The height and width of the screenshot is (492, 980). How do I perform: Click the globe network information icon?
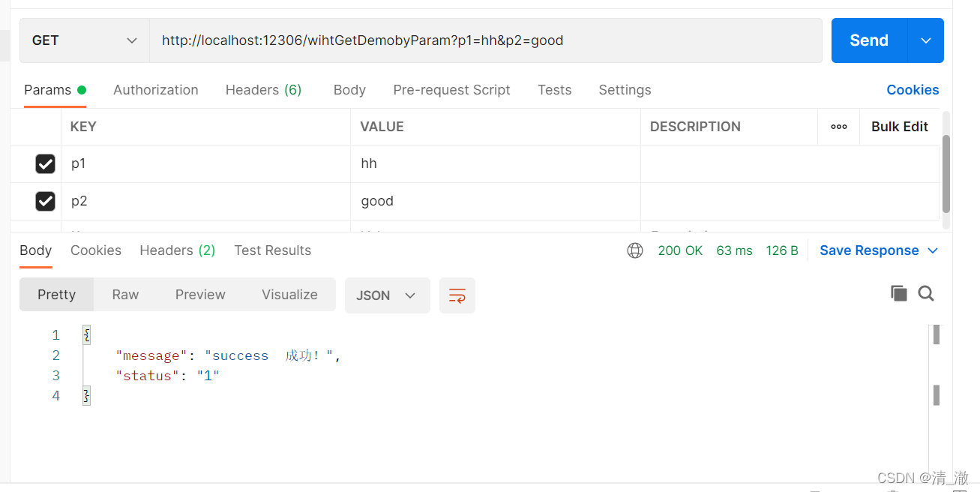pos(635,250)
